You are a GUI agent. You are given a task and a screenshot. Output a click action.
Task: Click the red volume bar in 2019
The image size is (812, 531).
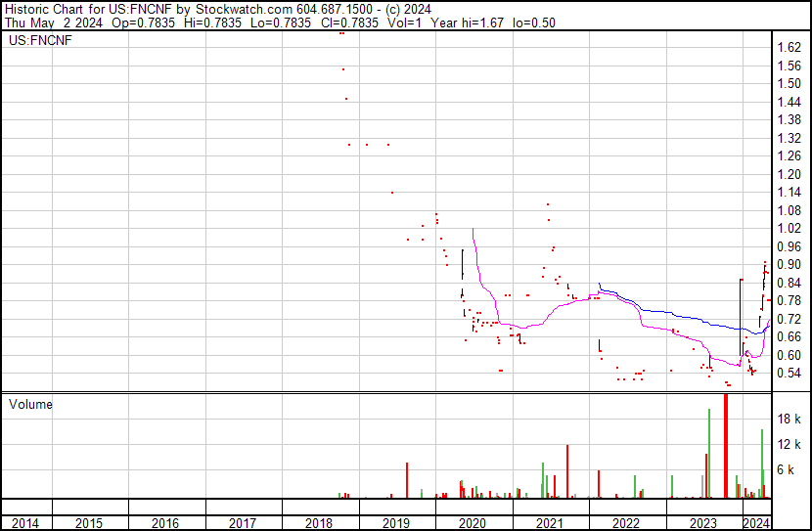[x=407, y=480]
